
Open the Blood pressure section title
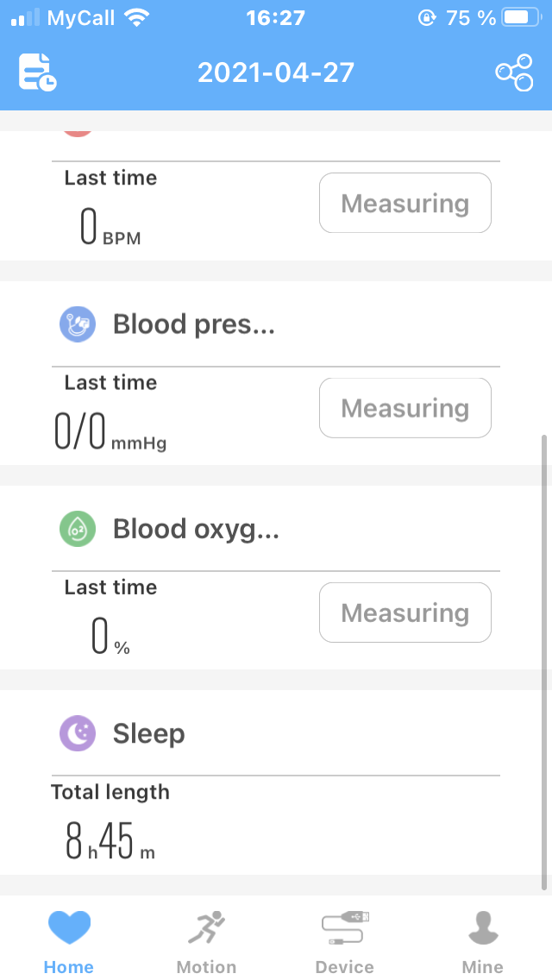click(194, 324)
